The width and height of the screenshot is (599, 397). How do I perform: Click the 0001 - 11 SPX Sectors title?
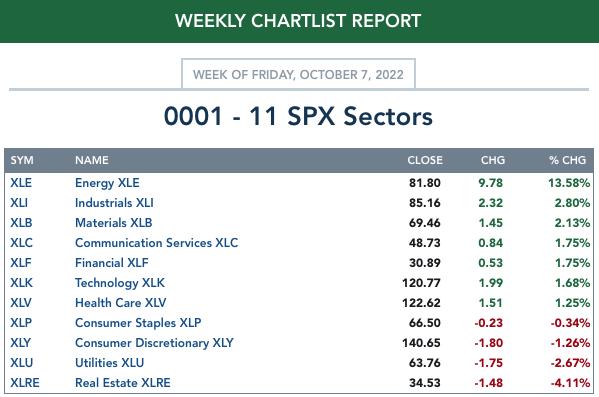click(298, 116)
